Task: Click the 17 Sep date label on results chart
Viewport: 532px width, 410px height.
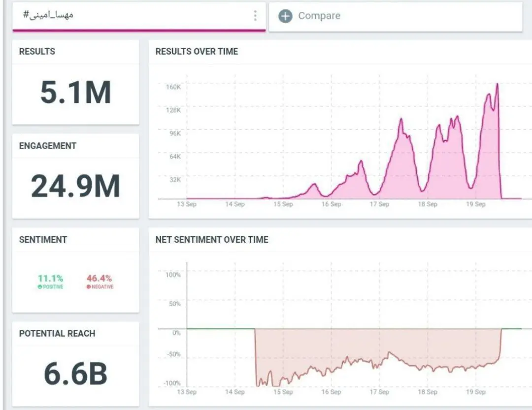Action: (379, 204)
